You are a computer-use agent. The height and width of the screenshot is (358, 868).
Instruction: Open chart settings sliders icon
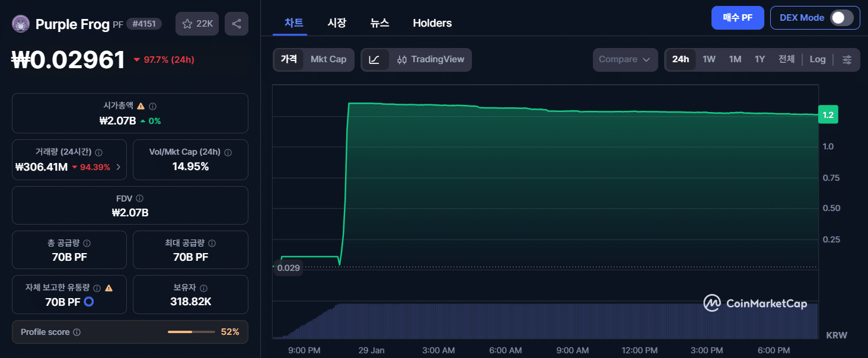pos(847,59)
